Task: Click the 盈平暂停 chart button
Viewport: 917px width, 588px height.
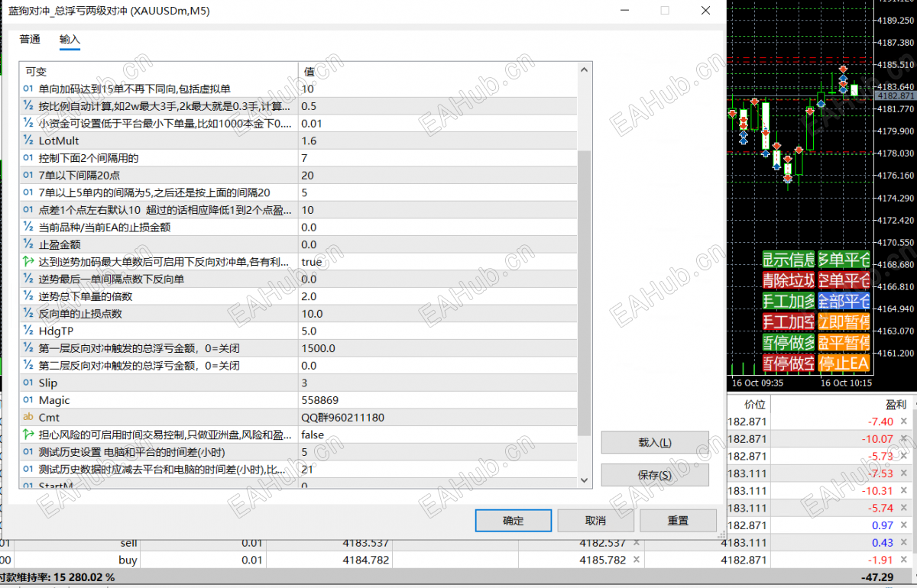Action: click(844, 341)
